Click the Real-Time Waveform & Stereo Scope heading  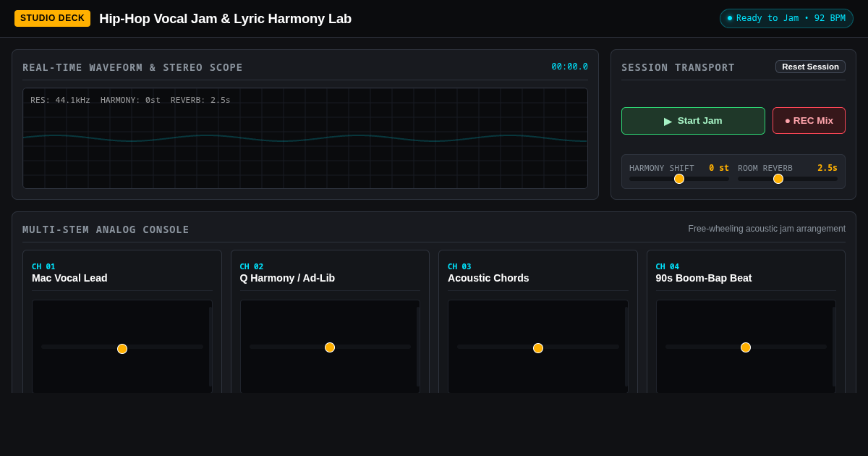point(132,67)
